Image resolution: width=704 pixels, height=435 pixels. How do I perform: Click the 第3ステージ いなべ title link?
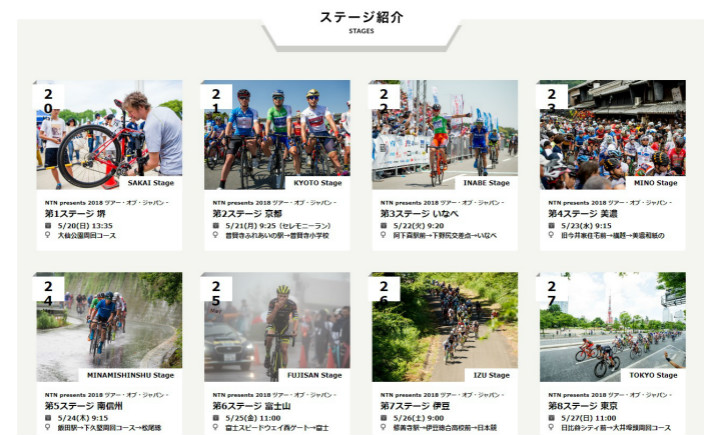point(419,214)
